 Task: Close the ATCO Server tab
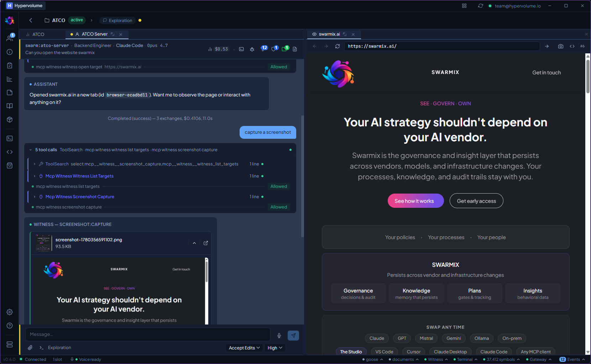(121, 35)
